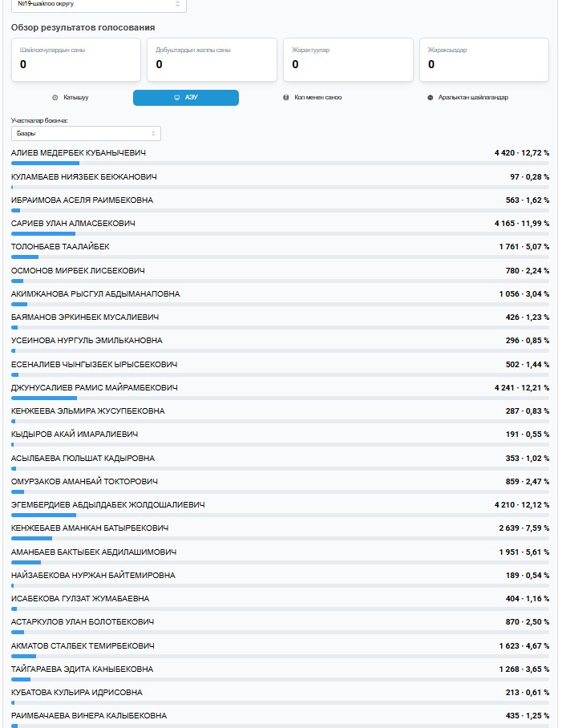This screenshot has width=562, height=728.
Task: Click the monitor icon on АЭУ tab
Action: click(176, 98)
